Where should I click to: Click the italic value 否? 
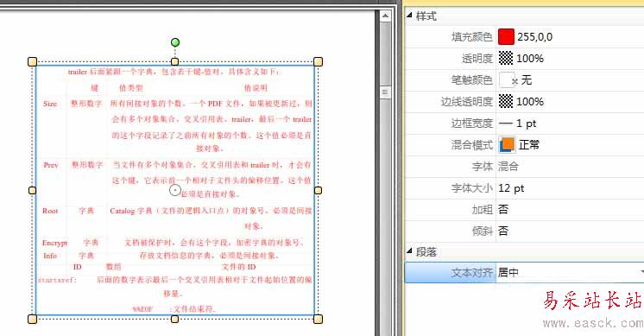[503, 231]
